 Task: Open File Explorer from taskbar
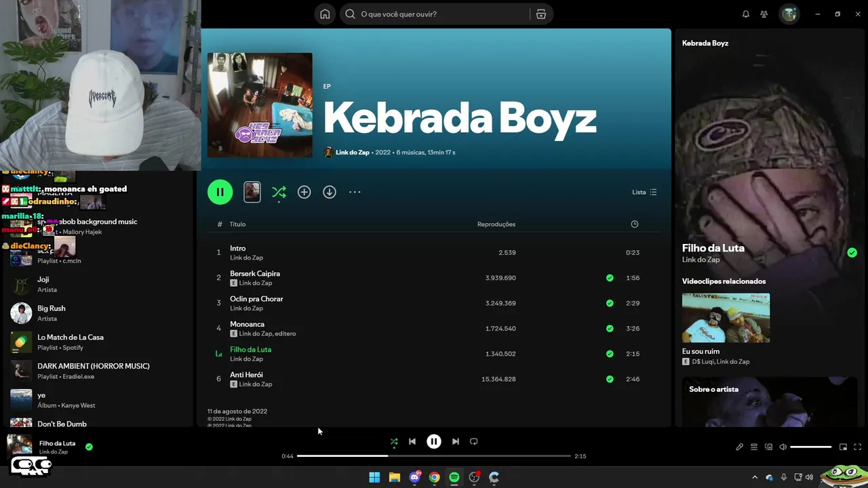point(394,477)
